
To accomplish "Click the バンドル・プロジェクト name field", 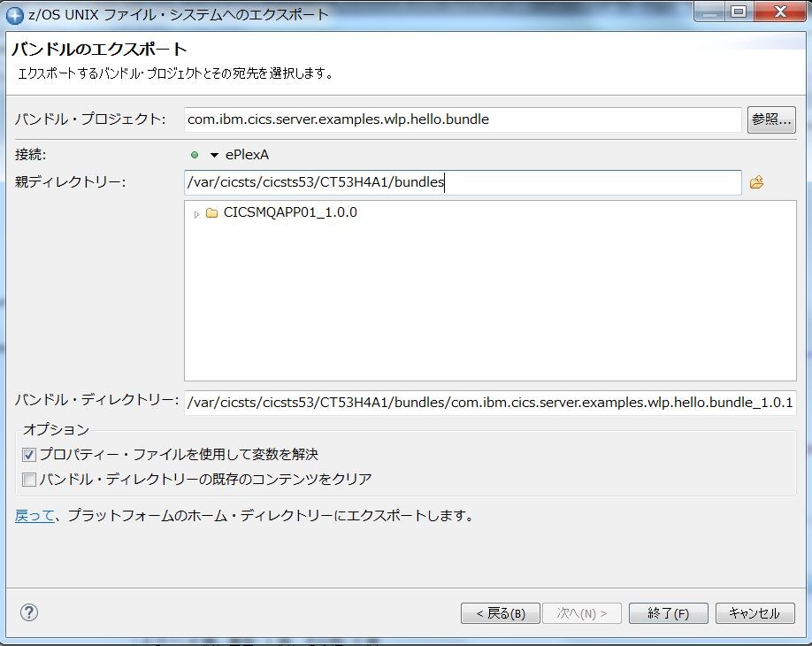I will pos(463,119).
